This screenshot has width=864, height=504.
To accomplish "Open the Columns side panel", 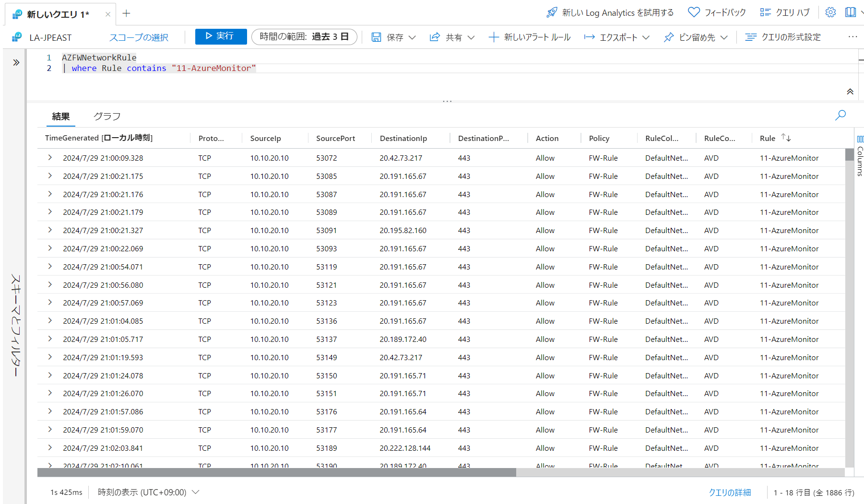I will (860, 155).
